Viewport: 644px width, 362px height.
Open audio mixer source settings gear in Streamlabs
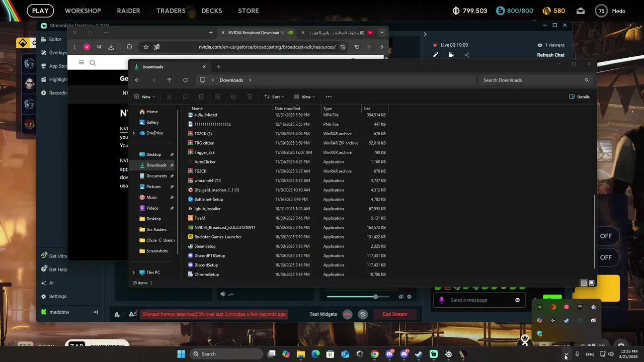point(409,297)
